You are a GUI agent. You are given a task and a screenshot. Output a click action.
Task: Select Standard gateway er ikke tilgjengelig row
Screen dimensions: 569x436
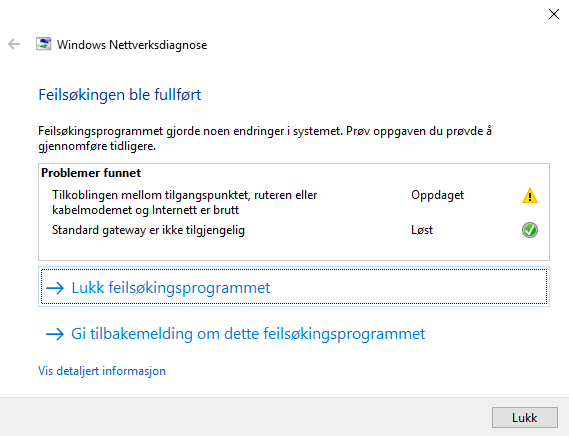click(x=294, y=230)
